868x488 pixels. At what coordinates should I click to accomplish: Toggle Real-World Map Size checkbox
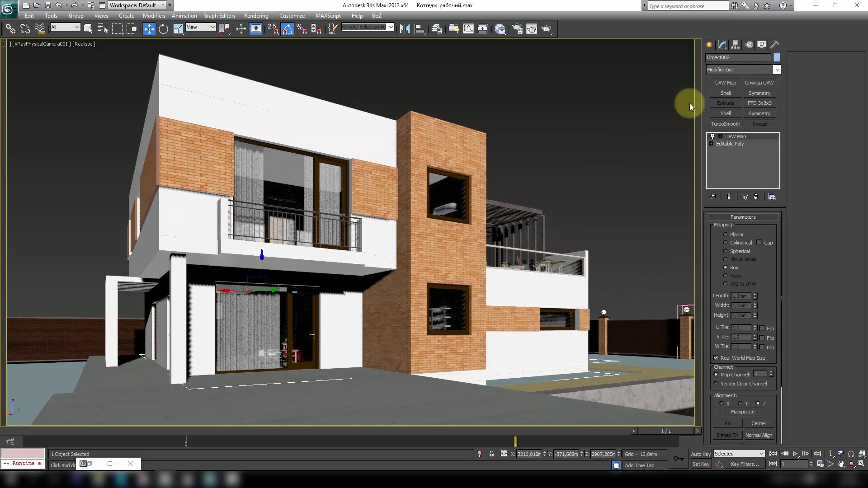point(716,357)
